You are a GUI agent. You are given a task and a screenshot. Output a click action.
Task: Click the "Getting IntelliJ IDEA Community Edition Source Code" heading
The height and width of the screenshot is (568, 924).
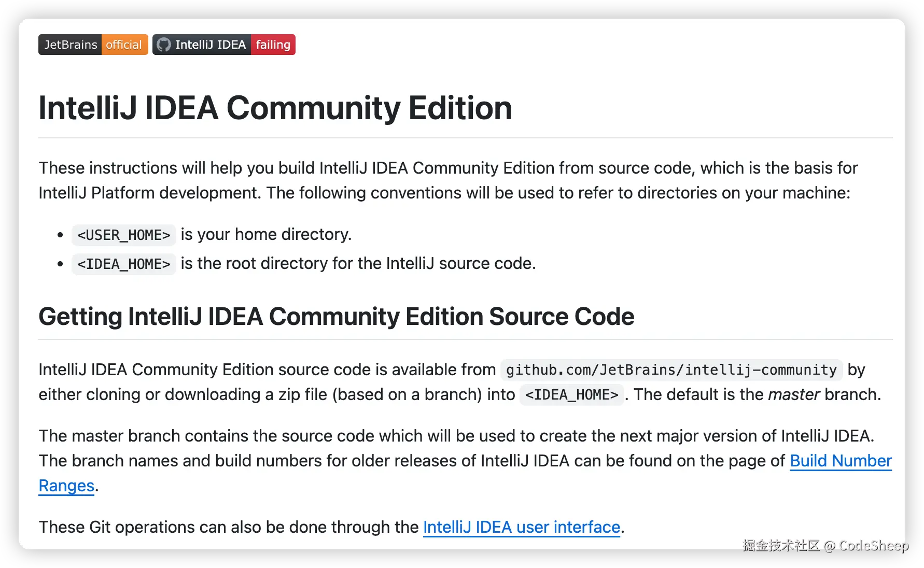click(x=336, y=316)
